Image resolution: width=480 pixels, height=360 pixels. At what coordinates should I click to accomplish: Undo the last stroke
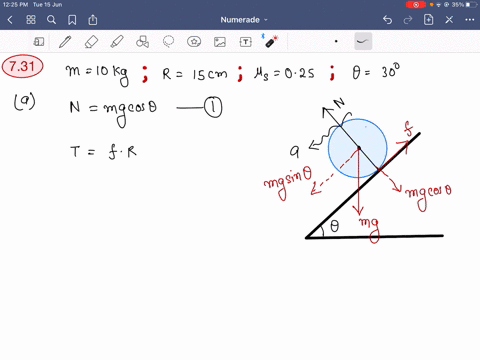tap(387, 20)
